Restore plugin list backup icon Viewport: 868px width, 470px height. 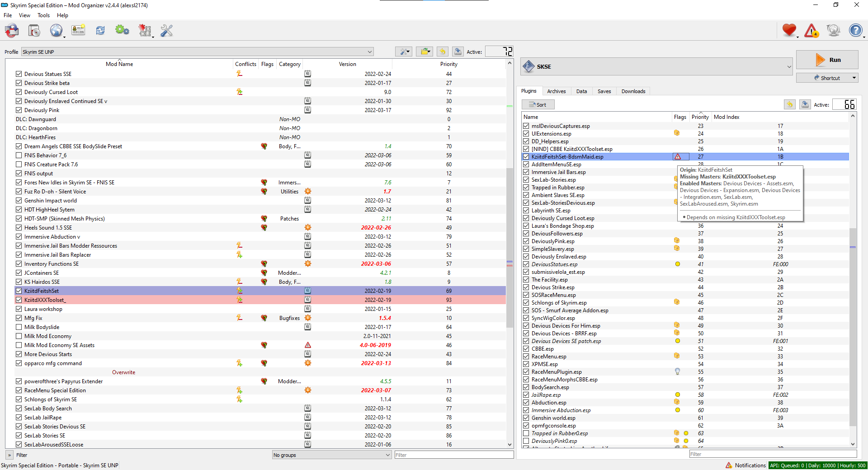[x=789, y=105]
